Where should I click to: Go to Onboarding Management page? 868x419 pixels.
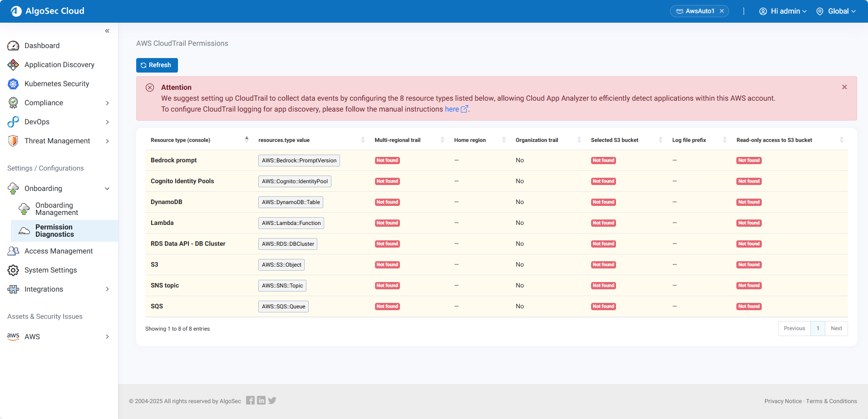pyautogui.click(x=56, y=209)
